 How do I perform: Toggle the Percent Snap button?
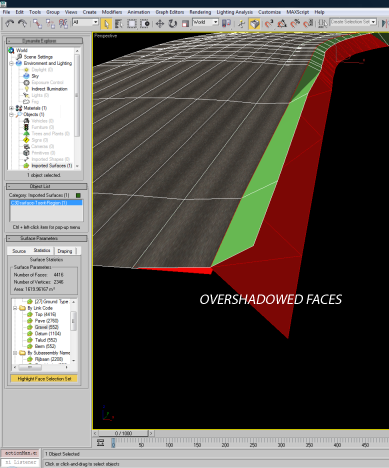tap(295, 24)
